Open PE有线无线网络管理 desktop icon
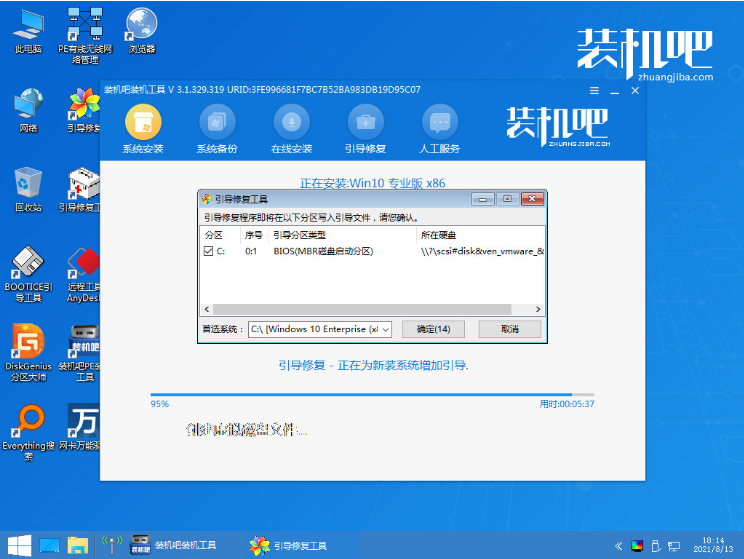 point(85,36)
